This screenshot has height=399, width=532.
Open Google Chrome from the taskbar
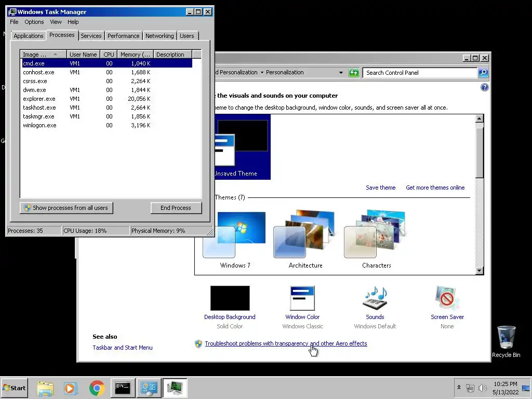click(97, 388)
